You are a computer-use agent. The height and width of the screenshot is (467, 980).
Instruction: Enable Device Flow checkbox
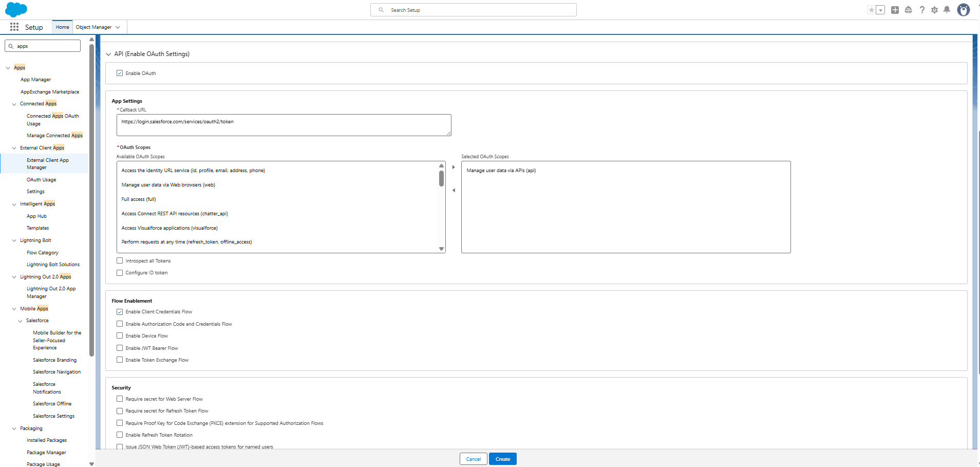[120, 336]
